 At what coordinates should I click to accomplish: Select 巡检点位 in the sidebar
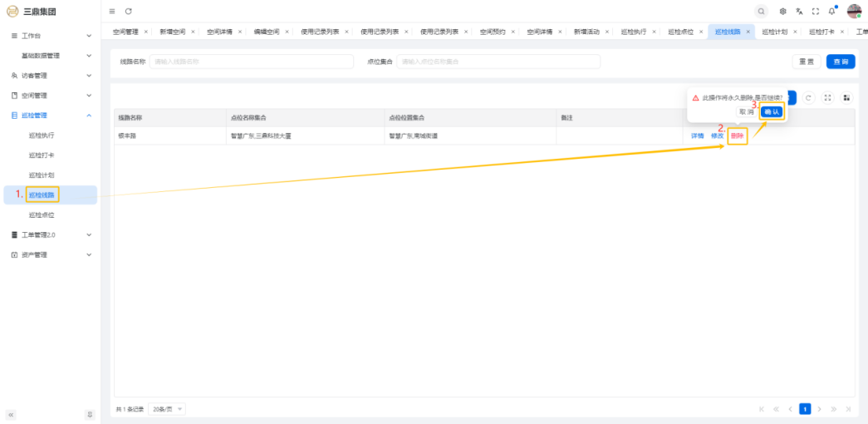click(42, 214)
